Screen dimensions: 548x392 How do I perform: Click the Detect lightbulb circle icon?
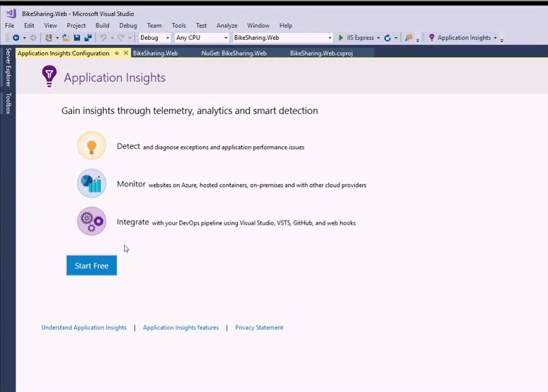92,145
